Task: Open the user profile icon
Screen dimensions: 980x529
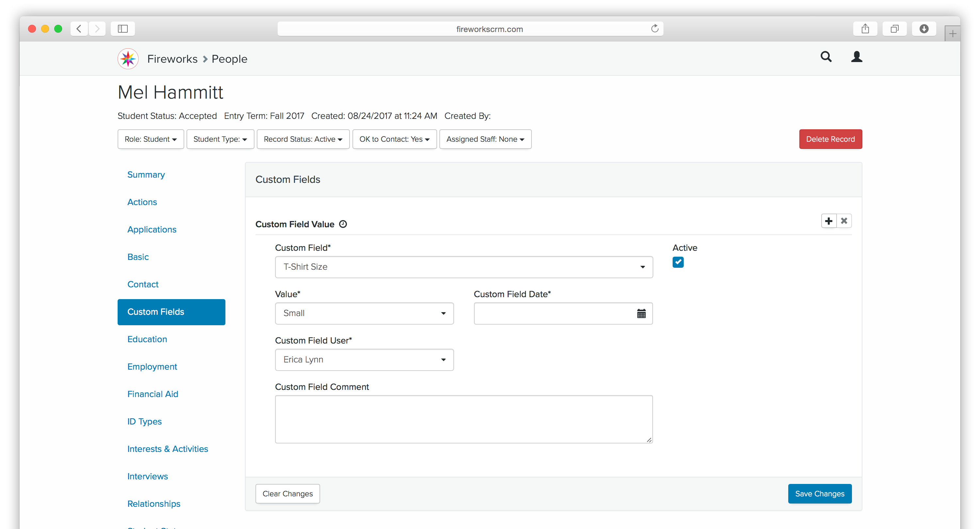Action: coord(857,57)
